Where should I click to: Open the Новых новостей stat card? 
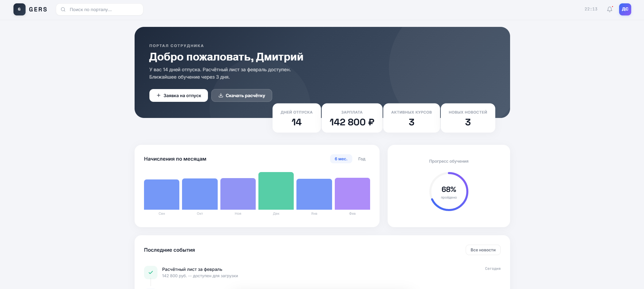468,118
